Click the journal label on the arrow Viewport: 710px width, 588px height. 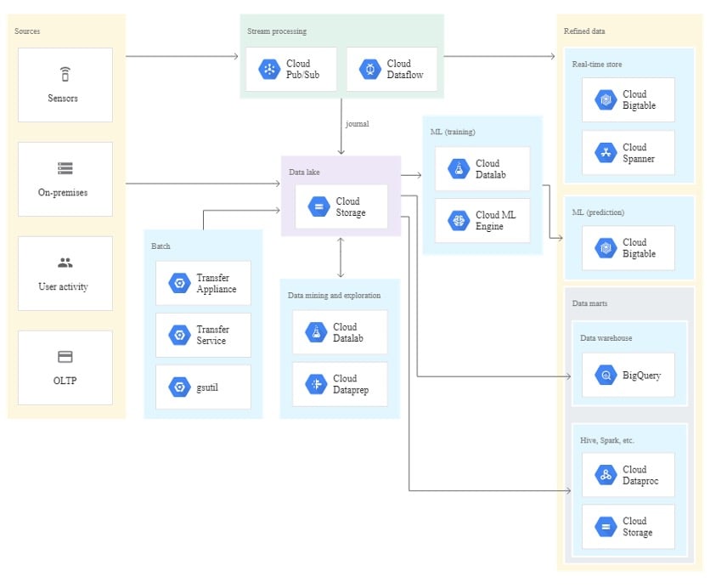(356, 123)
